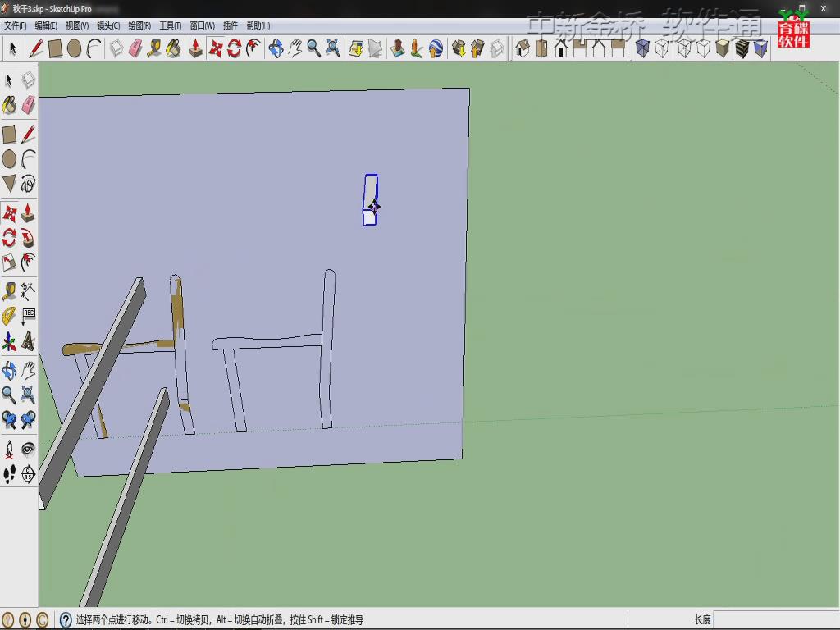840x630 pixels.
Task: Select Monochrome face style
Action: coord(760,48)
